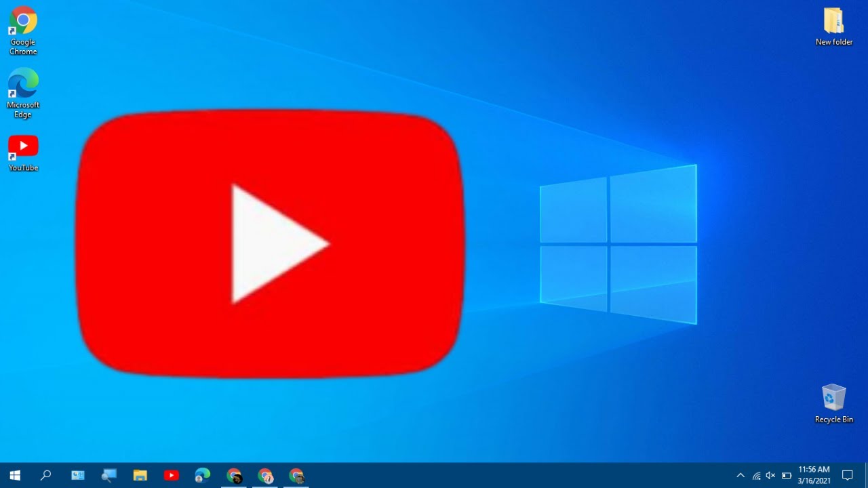The width and height of the screenshot is (868, 488).
Task: Launch File Explorer from the taskbar
Action: click(x=140, y=475)
